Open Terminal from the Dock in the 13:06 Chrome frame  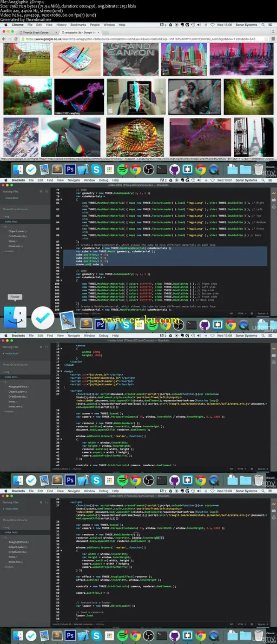point(162,169)
